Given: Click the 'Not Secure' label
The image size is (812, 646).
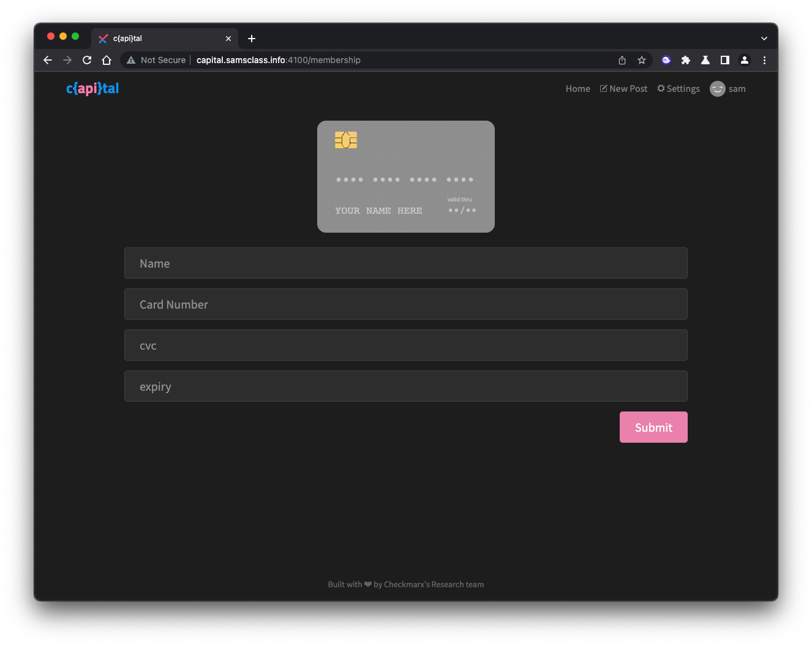Looking at the screenshot, I should pos(163,60).
